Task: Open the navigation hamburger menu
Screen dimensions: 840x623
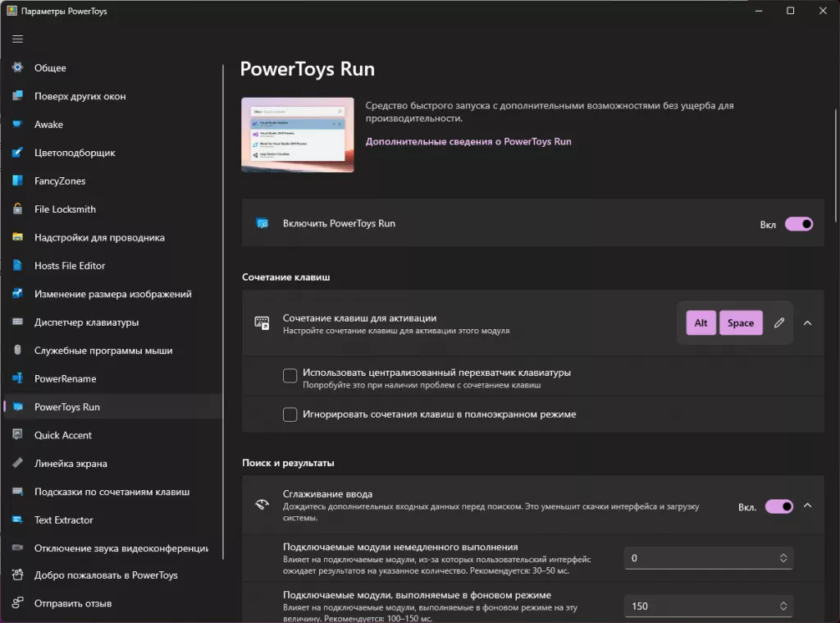Action: click(x=17, y=39)
